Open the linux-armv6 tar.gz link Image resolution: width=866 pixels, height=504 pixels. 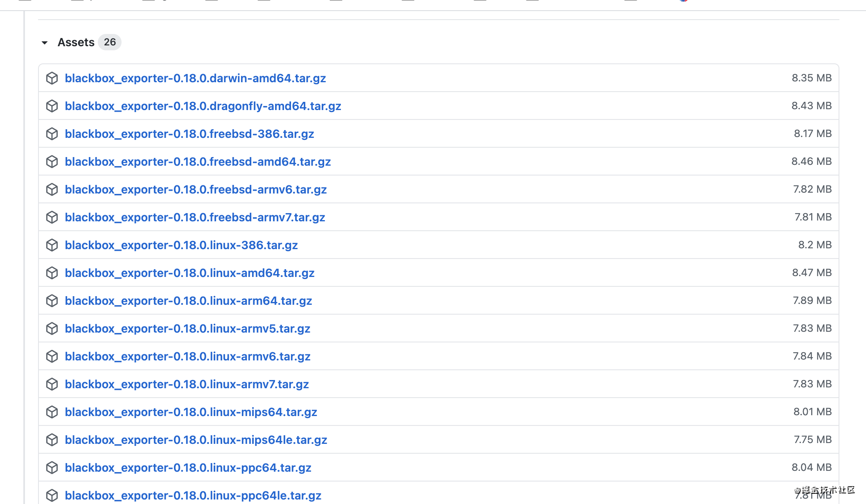click(x=187, y=356)
